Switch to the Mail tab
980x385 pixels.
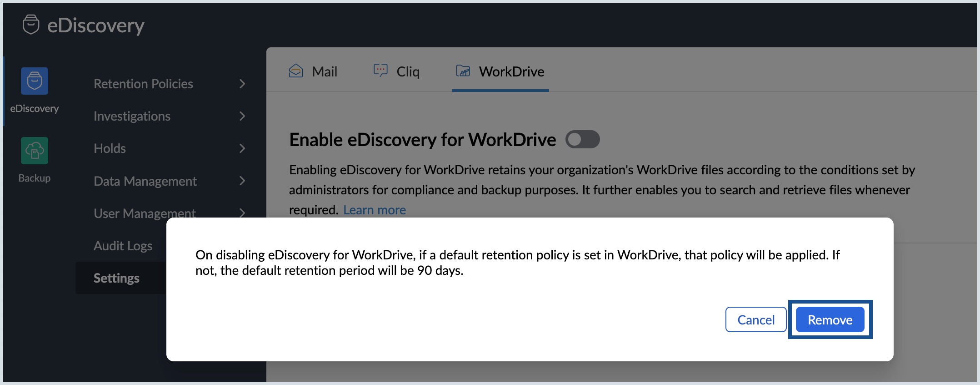(325, 71)
